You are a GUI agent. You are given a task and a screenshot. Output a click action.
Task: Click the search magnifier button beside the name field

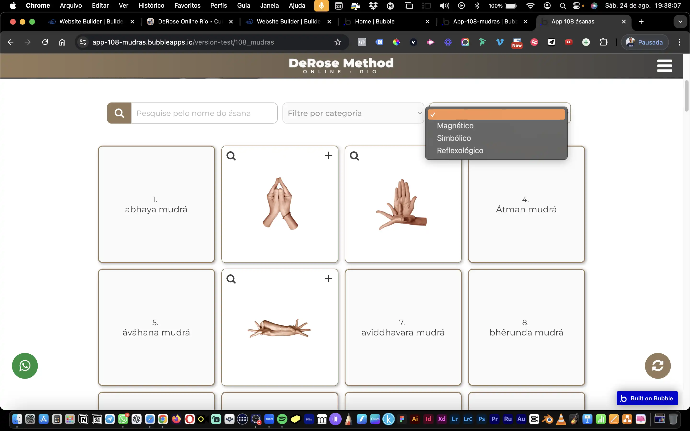pos(119,113)
